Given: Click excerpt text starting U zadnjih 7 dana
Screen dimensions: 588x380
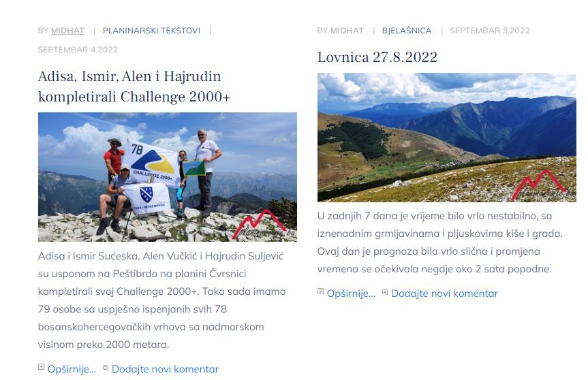Looking at the screenshot, I should coord(440,242).
